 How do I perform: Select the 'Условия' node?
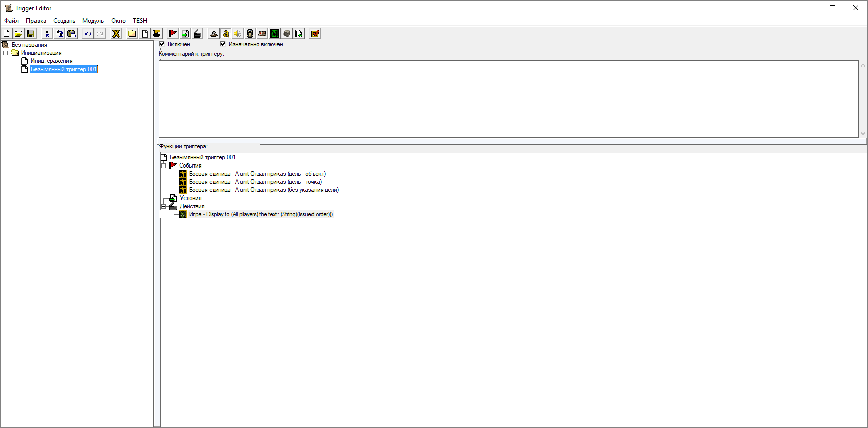190,198
